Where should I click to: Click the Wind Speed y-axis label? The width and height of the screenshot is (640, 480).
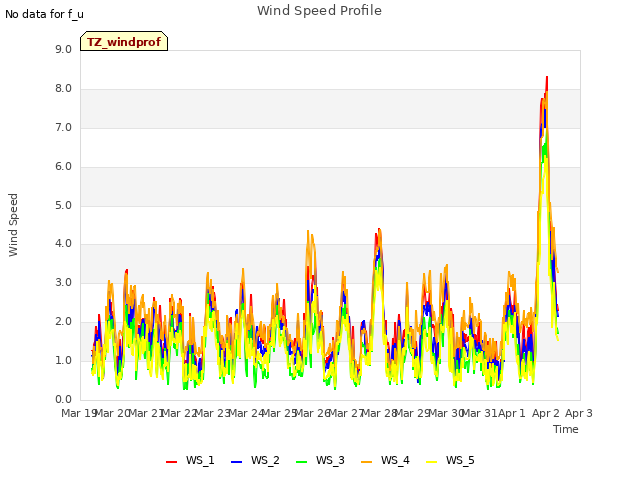[13, 225]
